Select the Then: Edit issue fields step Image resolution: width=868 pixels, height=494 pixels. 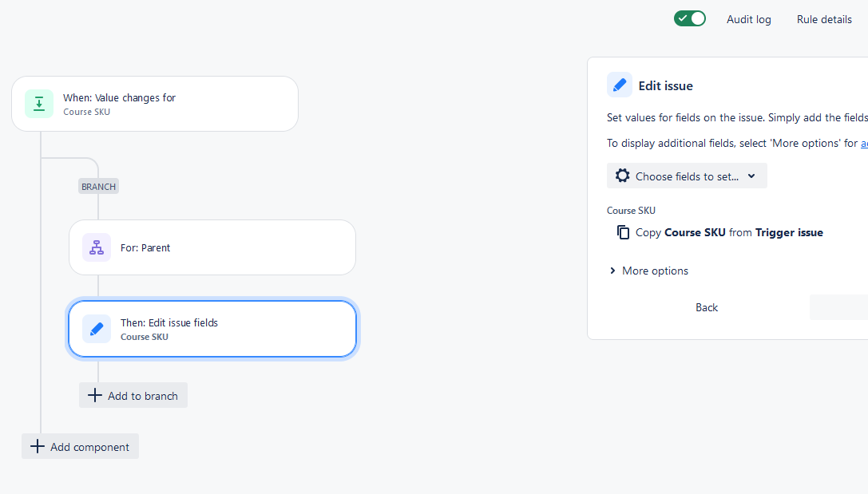pos(212,329)
